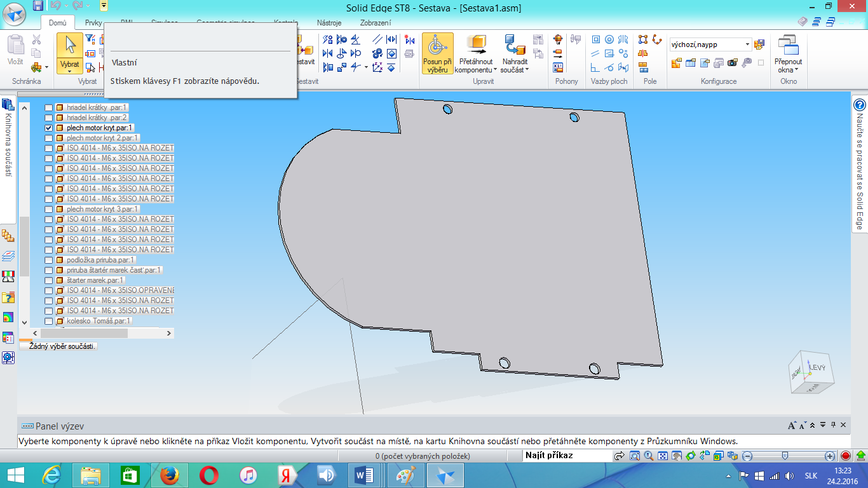Click the Zoom magnifier icon in status bar
The width and height of the screenshot is (868, 488).
pos(649,456)
